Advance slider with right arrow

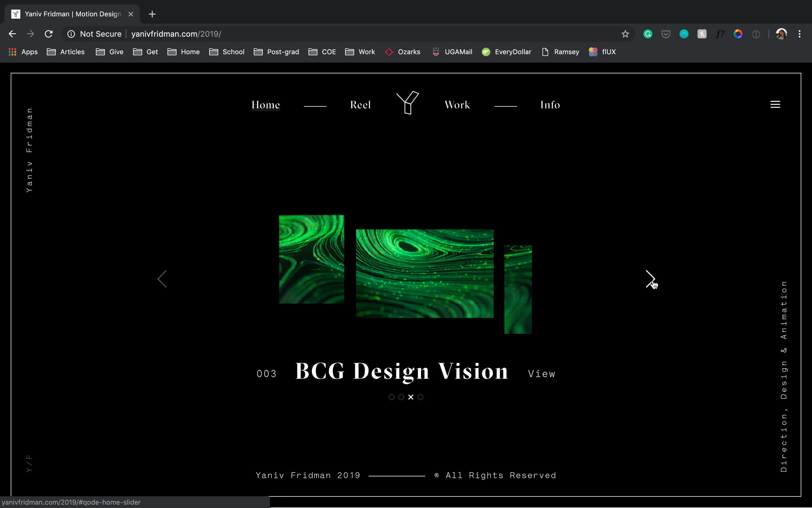point(650,279)
